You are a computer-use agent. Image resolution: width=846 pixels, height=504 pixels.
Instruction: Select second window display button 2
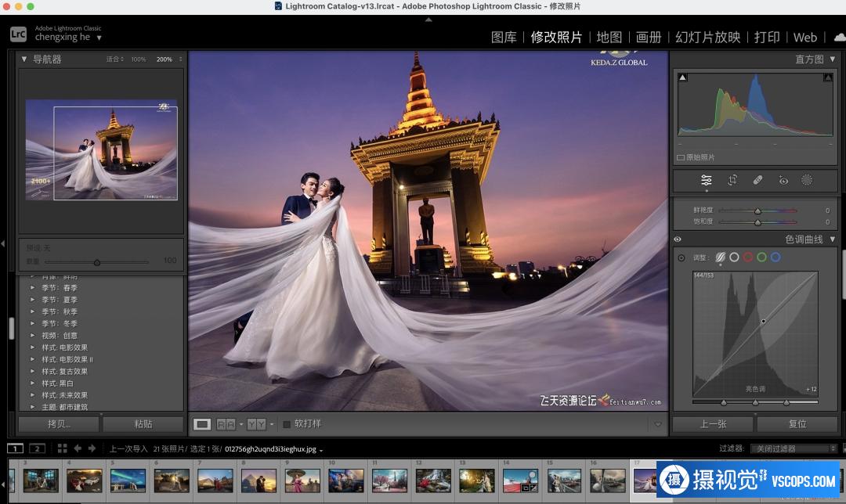(37, 448)
